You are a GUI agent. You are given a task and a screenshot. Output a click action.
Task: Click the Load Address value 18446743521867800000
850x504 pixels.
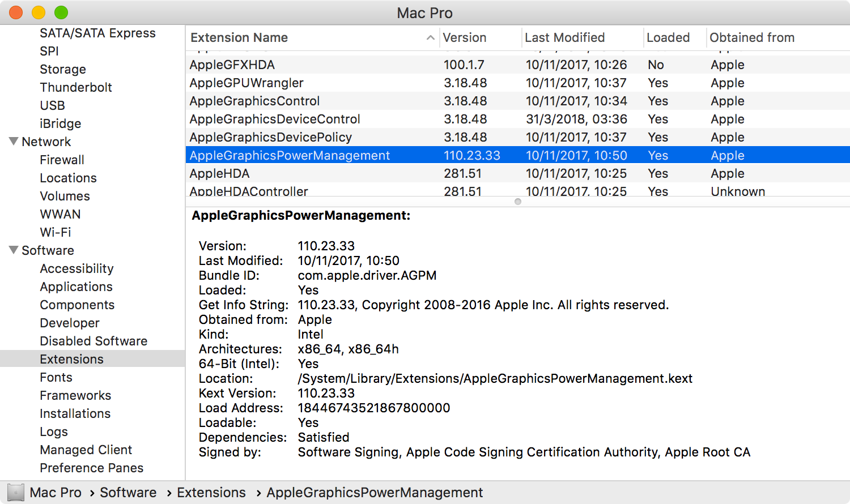coord(374,408)
